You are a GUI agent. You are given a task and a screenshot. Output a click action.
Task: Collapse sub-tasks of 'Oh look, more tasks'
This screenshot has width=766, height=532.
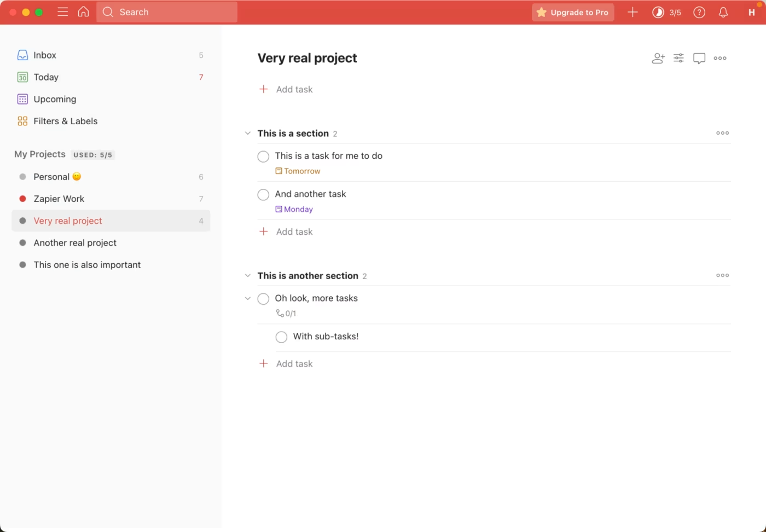point(247,298)
